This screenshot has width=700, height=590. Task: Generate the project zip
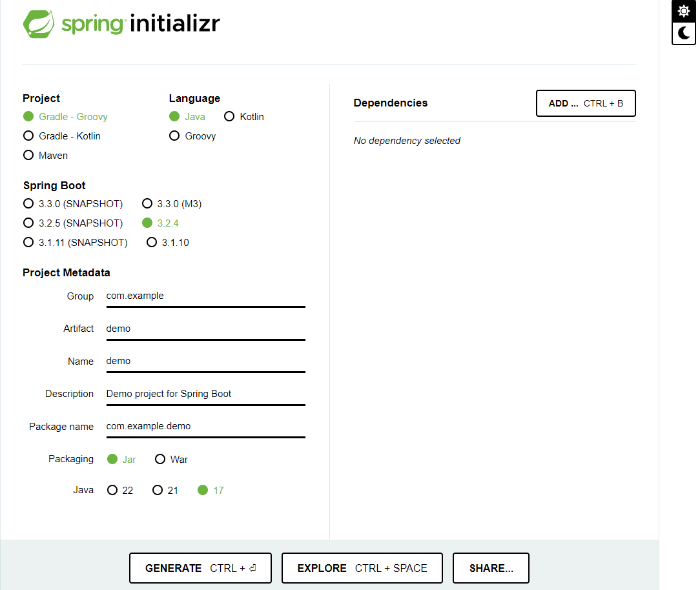(200, 568)
